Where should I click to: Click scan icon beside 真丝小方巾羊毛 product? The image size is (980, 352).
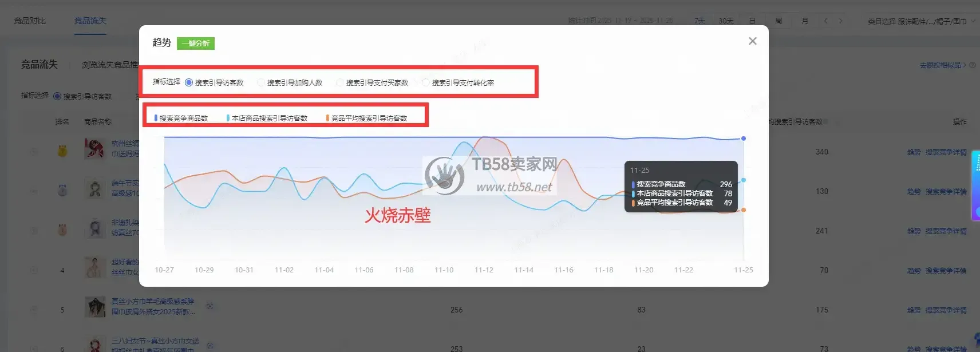tap(210, 306)
